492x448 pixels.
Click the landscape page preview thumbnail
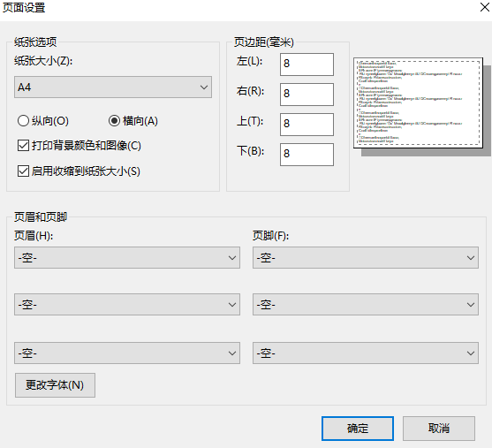coord(418,103)
